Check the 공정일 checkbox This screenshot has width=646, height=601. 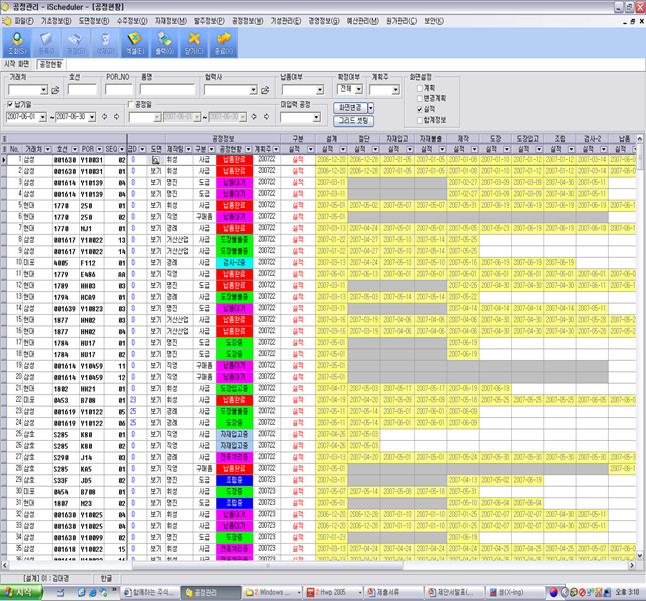(131, 105)
